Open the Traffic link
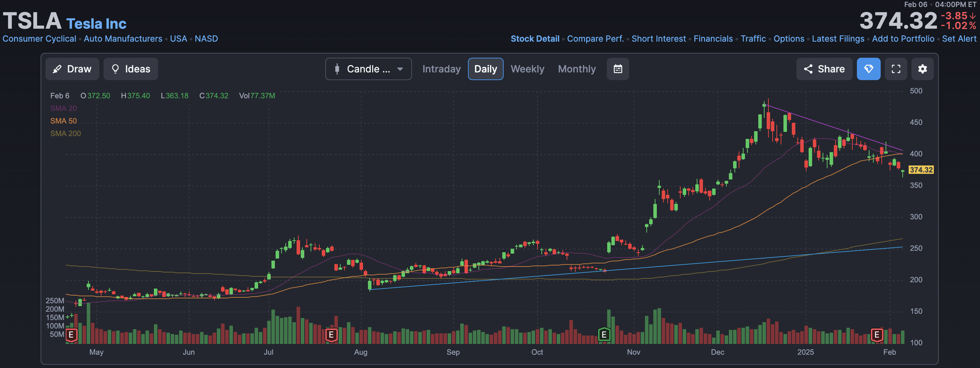This screenshot has height=368, width=980. pos(753,39)
